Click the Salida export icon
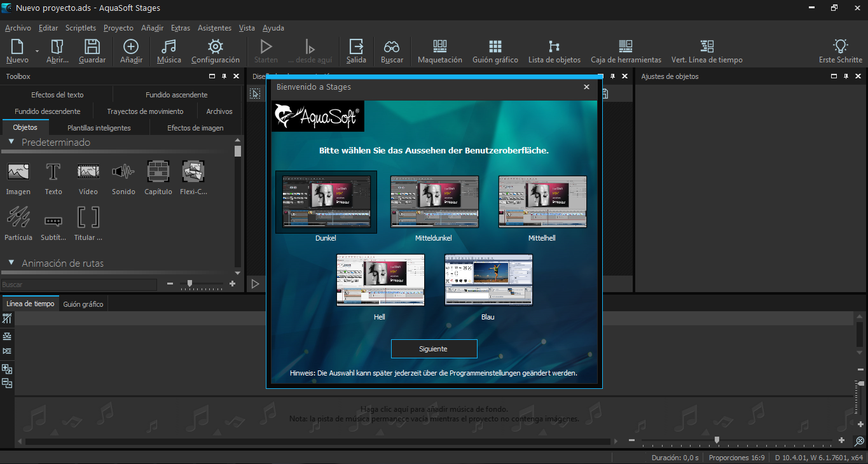This screenshot has width=868, height=464. 356,46
